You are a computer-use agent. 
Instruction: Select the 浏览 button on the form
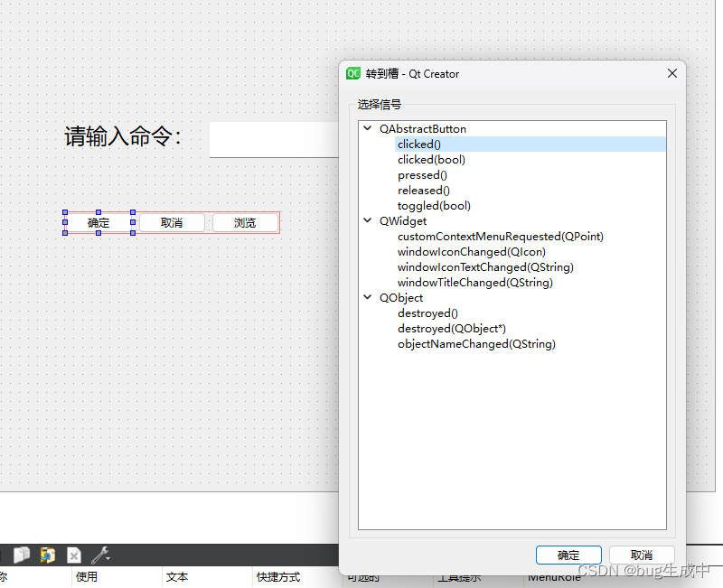click(245, 223)
